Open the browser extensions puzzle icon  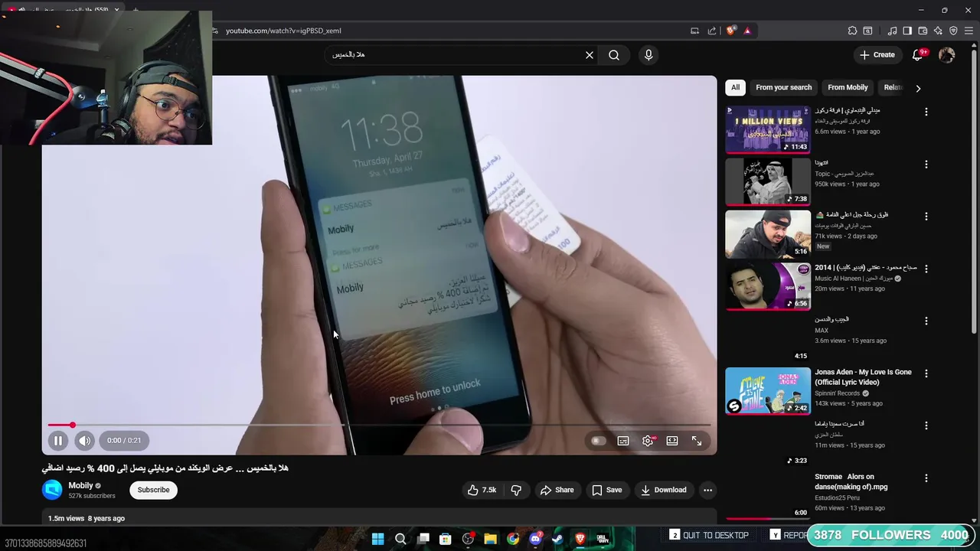[x=852, y=31]
